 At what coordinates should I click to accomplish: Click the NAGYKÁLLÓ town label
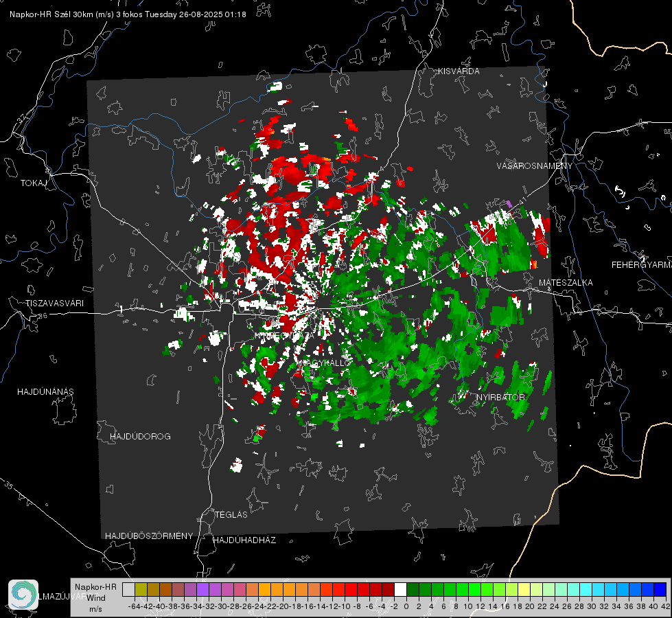tap(326, 363)
